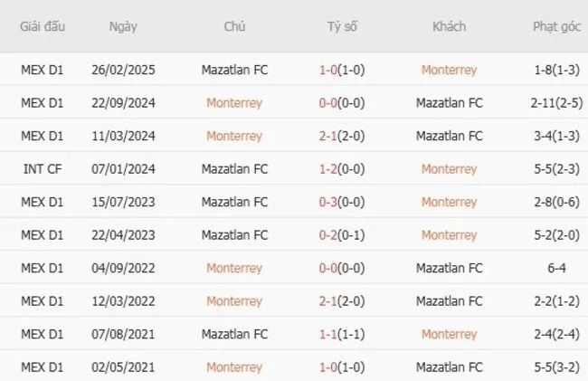Screen dimensions: 588x381
Task: Click the "Ngày" column header
Action: (123, 26)
